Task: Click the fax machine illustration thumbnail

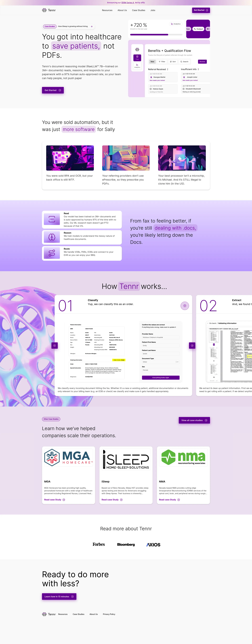Action: pos(126,158)
